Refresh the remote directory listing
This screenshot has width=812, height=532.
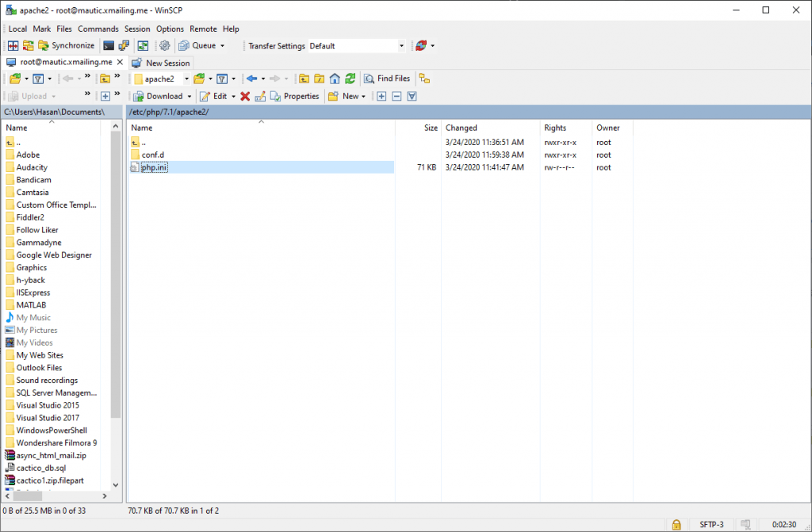tap(351, 78)
